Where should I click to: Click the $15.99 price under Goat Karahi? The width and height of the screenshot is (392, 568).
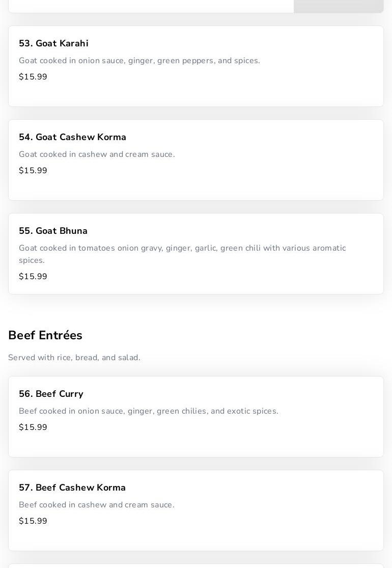[33, 77]
